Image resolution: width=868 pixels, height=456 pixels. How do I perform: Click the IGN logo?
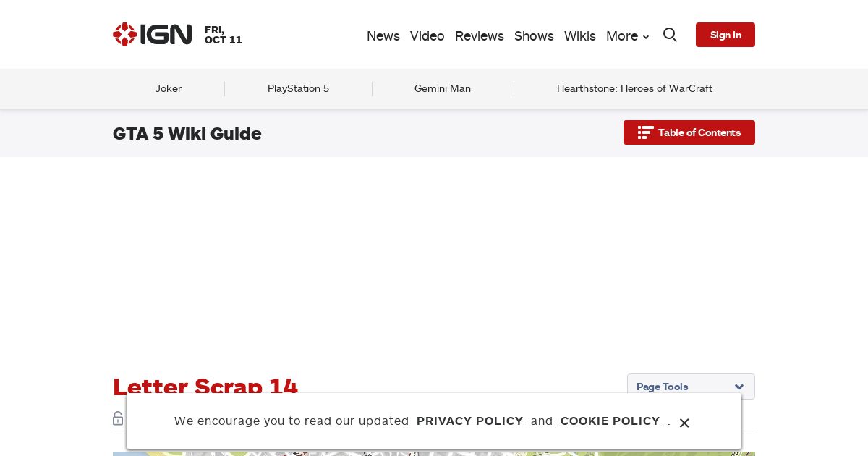tap(153, 35)
